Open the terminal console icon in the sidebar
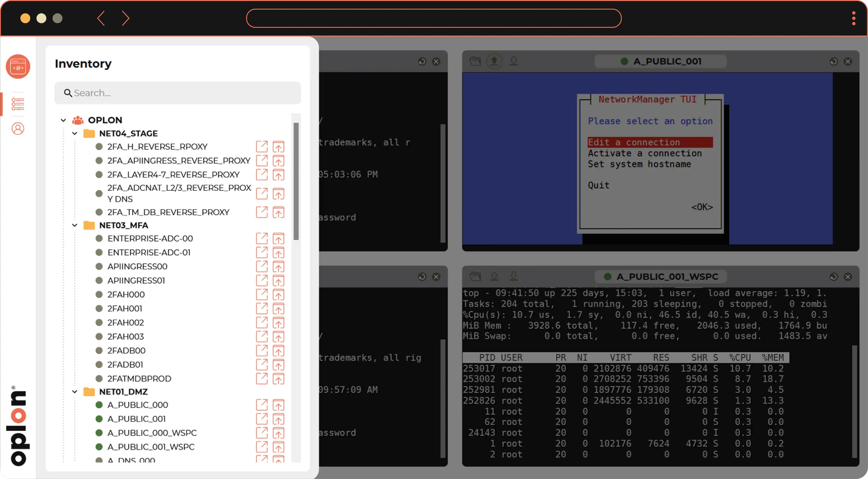 point(18,66)
